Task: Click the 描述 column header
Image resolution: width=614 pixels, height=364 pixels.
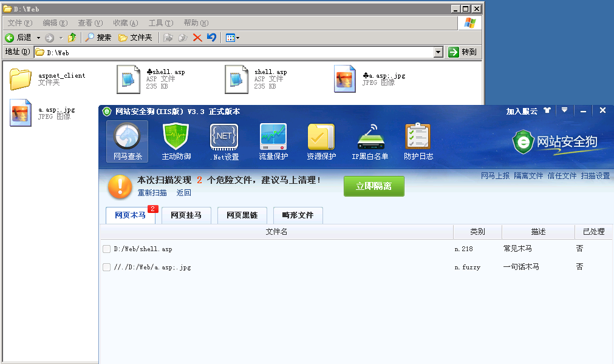Action: (538, 232)
